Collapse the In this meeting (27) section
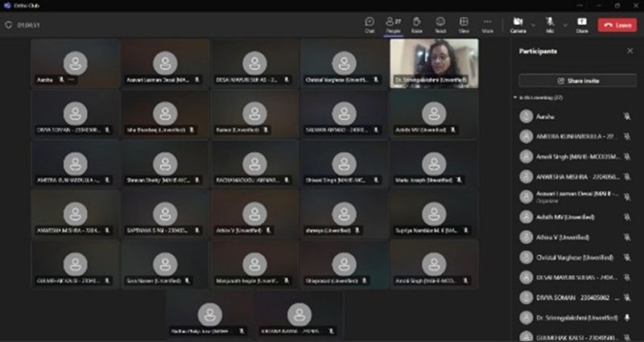Viewport: 644px width, 342px height. 516,97
